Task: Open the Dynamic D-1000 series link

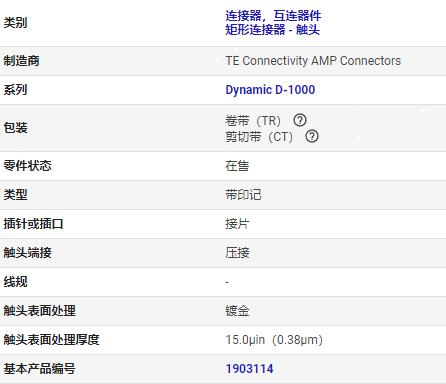Action: [x=270, y=90]
